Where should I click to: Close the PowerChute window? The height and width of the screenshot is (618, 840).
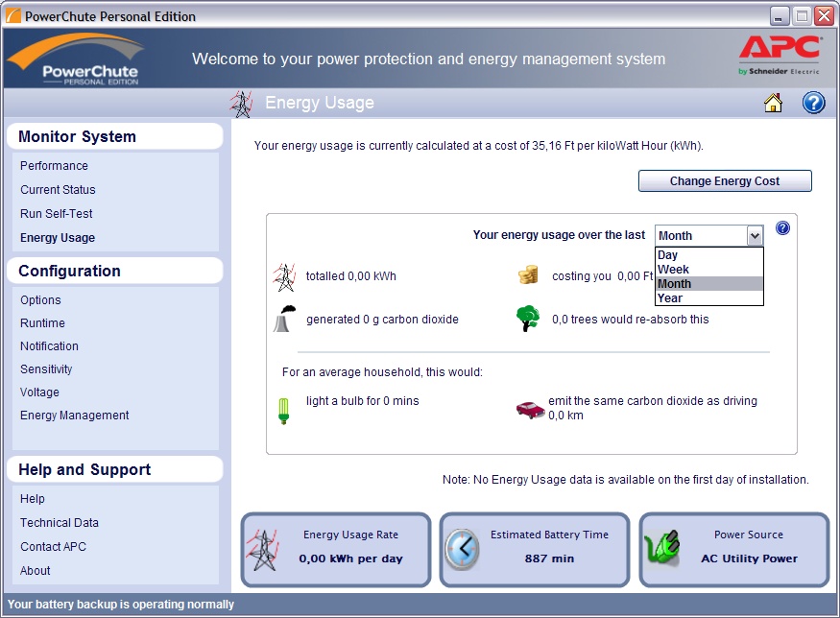pos(824,16)
